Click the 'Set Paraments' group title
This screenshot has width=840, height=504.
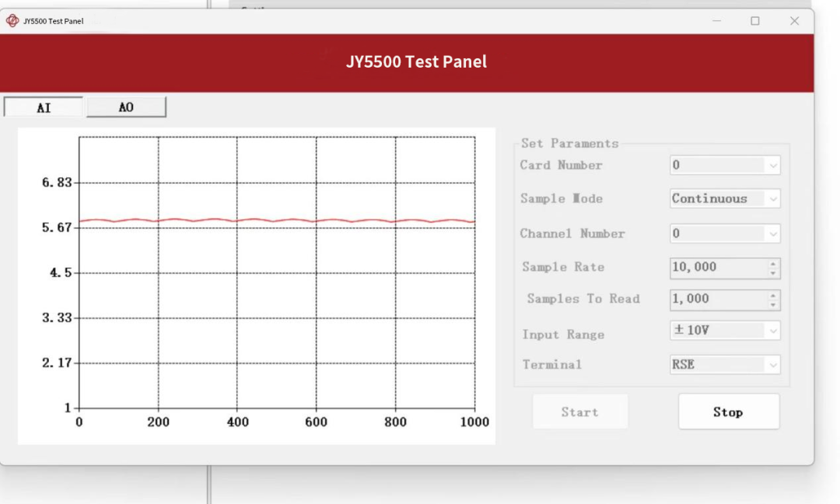point(569,144)
